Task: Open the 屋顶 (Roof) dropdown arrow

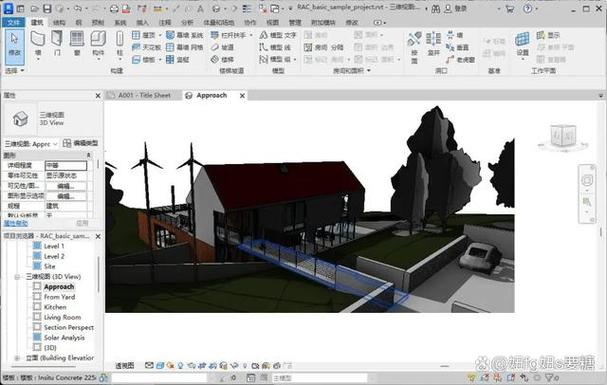Action: click(159, 35)
